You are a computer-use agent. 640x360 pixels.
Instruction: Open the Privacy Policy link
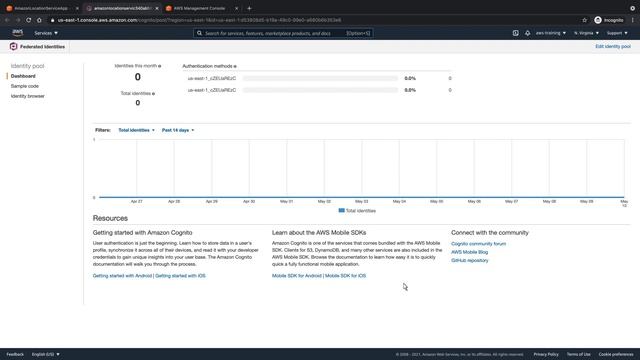click(546, 354)
